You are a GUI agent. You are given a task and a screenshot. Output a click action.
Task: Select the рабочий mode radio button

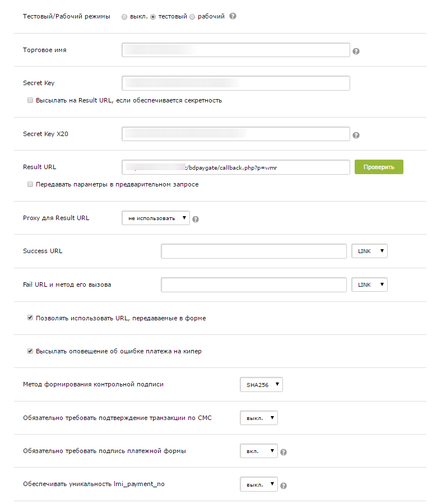click(x=192, y=17)
